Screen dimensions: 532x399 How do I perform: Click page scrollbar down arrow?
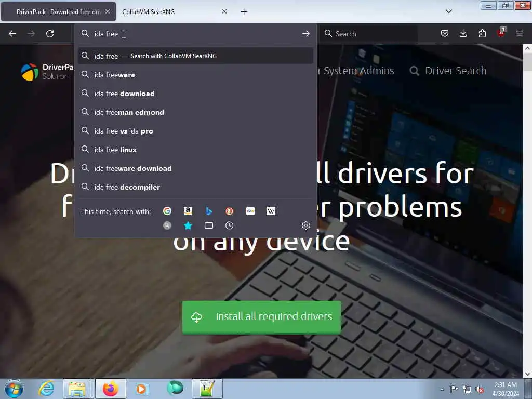click(x=527, y=374)
